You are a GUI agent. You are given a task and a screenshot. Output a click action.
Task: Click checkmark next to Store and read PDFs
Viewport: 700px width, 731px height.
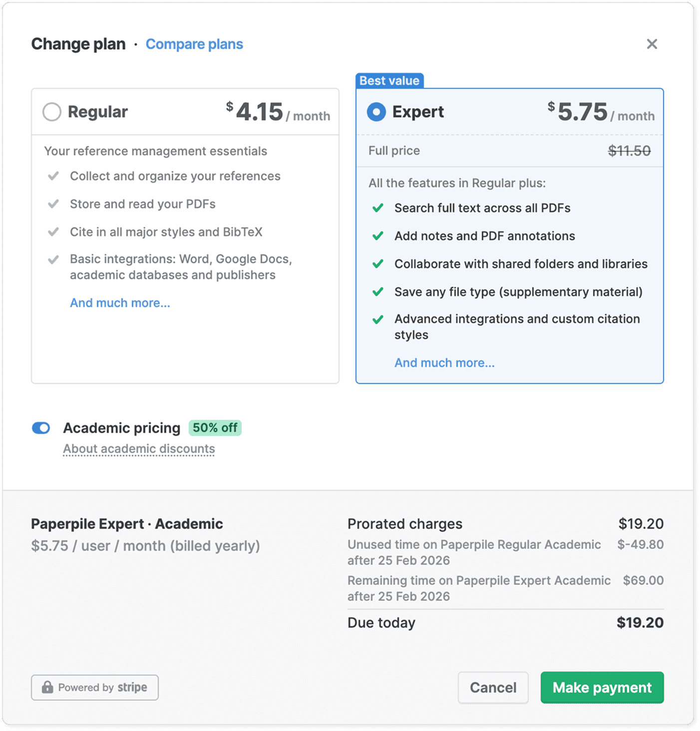tap(53, 204)
